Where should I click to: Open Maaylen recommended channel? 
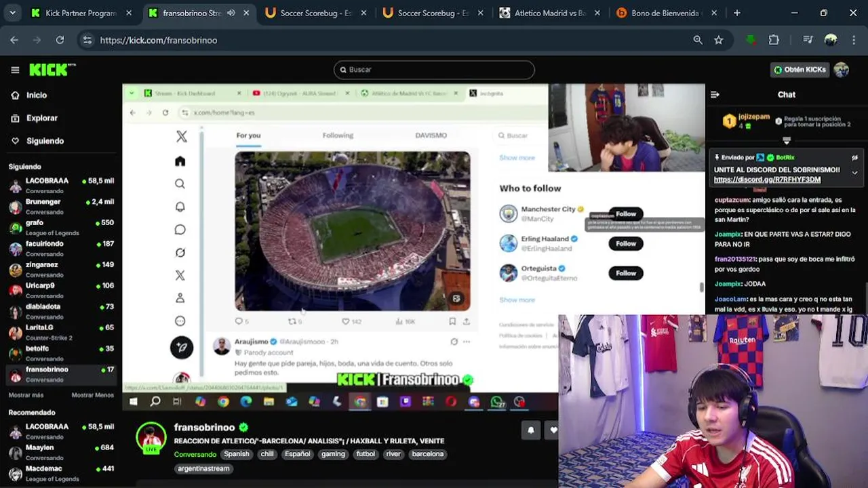[x=61, y=452]
